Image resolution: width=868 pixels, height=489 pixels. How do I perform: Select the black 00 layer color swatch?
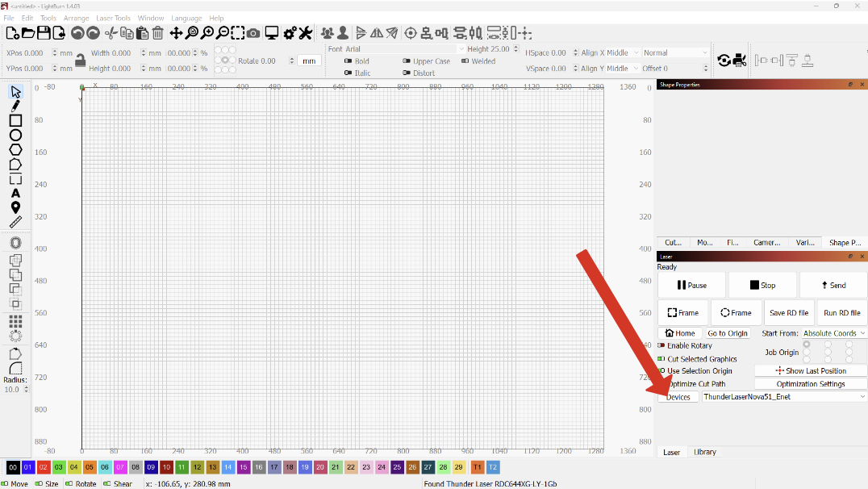pyautogui.click(x=13, y=467)
